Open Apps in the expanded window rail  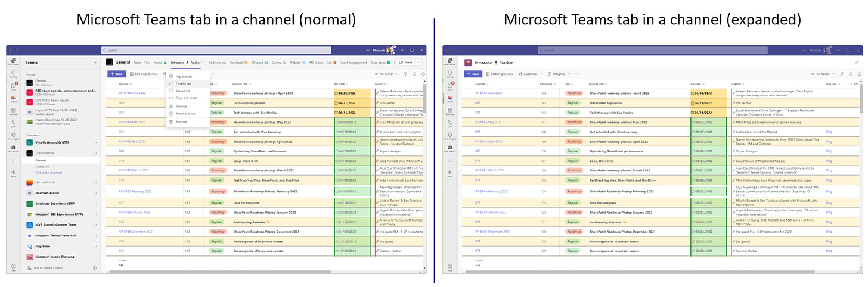[449, 174]
